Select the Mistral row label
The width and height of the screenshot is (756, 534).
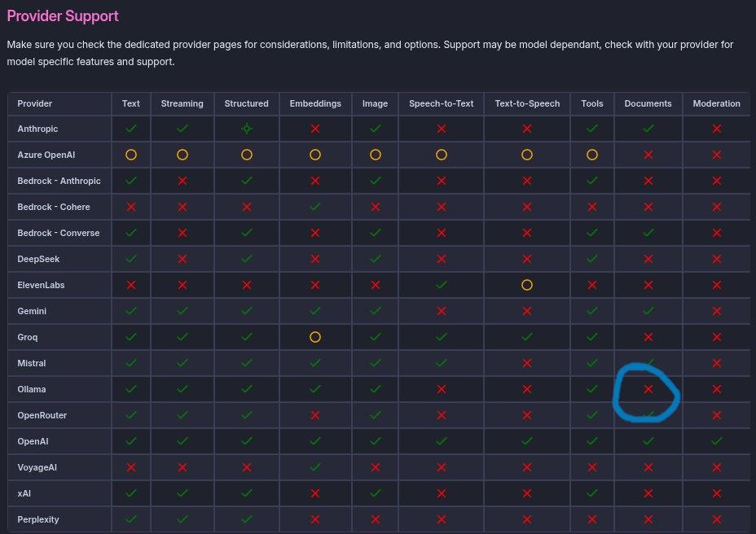pos(31,363)
